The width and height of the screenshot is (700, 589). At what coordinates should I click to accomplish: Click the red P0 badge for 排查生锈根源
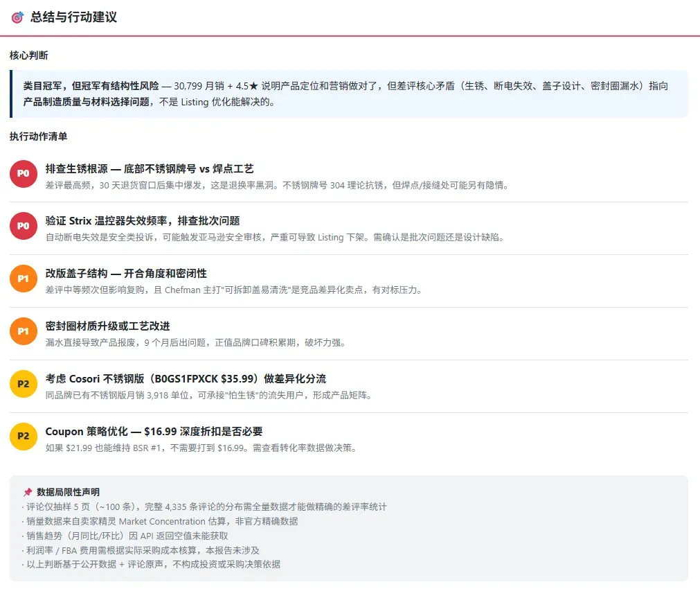24,173
